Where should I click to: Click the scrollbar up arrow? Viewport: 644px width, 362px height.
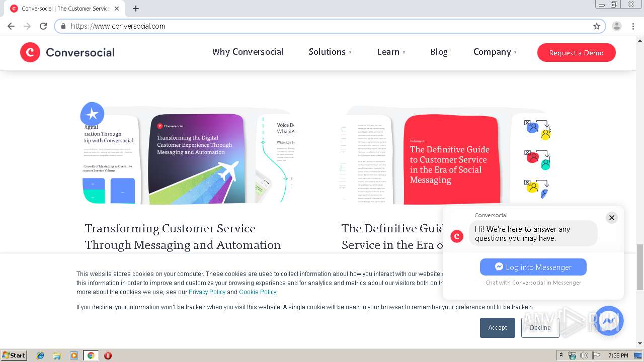click(640, 40)
